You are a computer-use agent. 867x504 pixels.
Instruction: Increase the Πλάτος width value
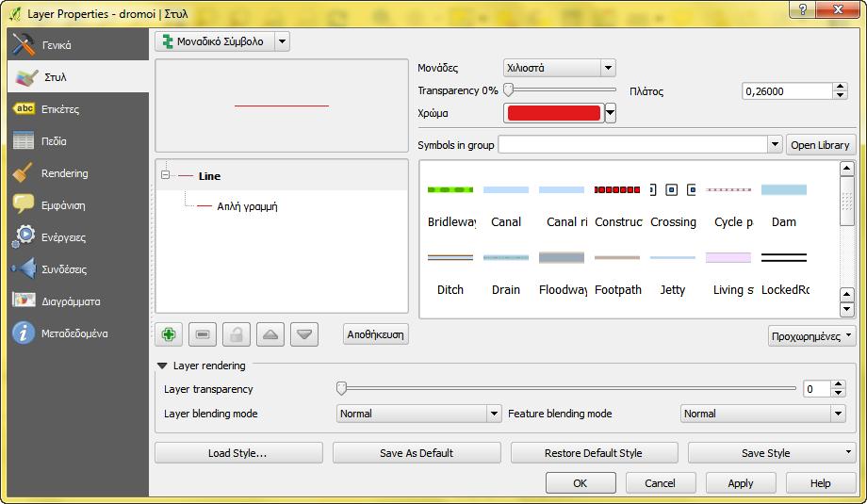pos(840,87)
